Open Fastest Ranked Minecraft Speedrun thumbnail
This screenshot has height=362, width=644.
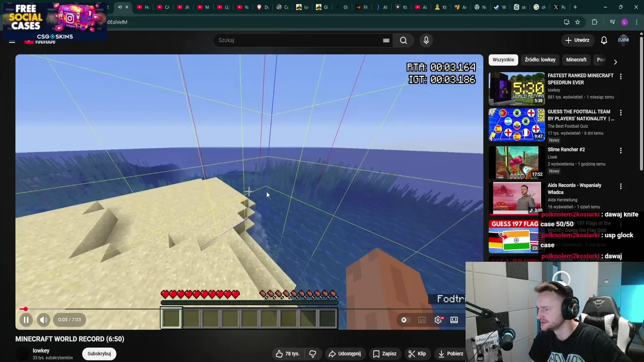coord(517,88)
